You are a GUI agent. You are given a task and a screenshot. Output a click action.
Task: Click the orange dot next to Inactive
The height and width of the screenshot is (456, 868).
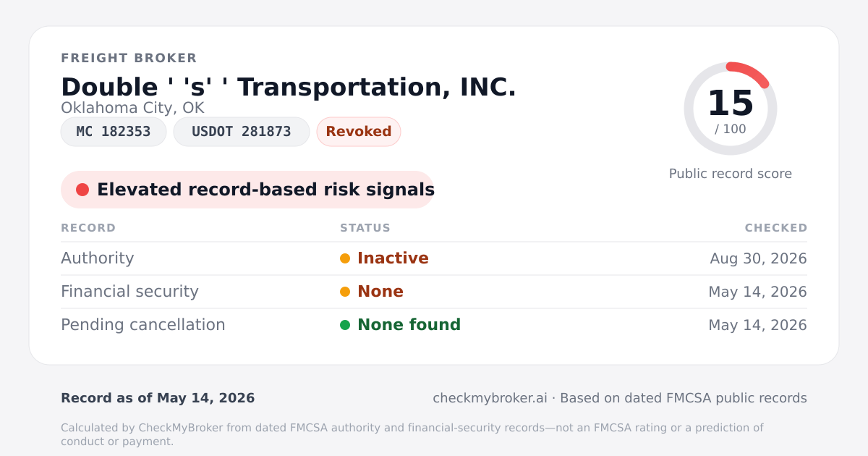(x=345, y=258)
